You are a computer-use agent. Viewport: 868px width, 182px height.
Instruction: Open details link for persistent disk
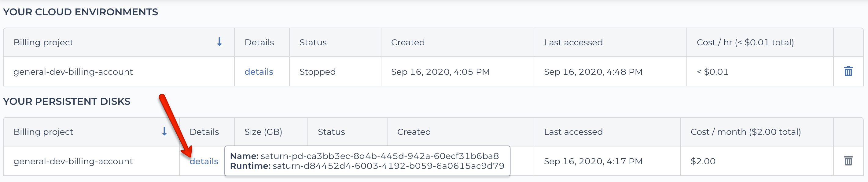(204, 161)
